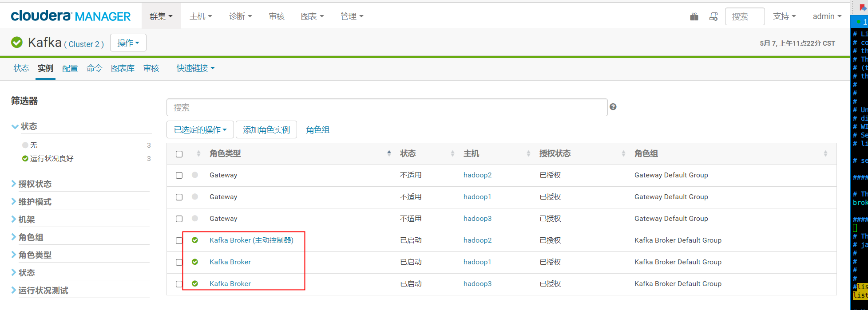Click the Cloudera Manager logo

[71, 16]
